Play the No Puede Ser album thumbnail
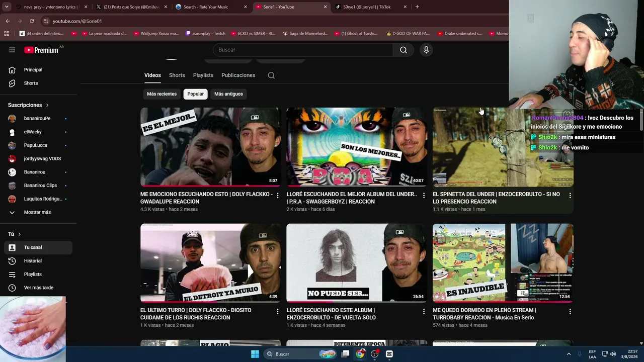 pos(357,263)
